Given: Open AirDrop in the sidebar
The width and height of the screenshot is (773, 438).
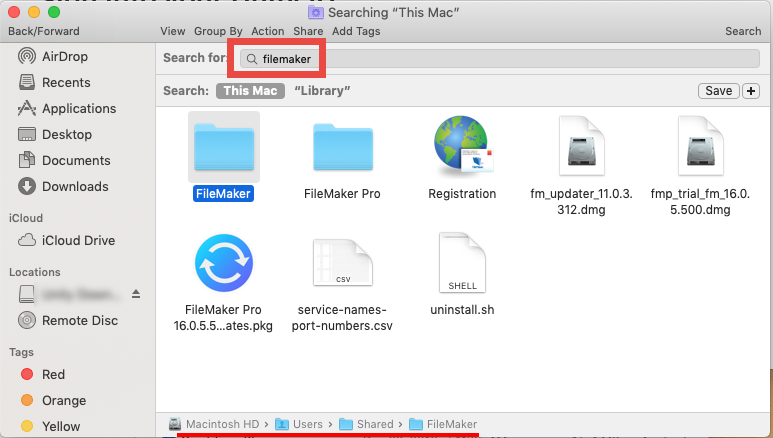Looking at the screenshot, I should coord(53,56).
